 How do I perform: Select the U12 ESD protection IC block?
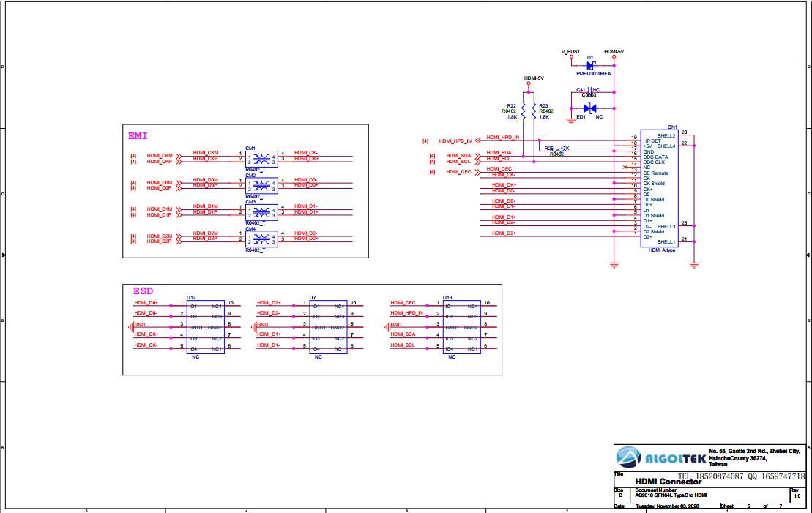[x=206, y=327]
